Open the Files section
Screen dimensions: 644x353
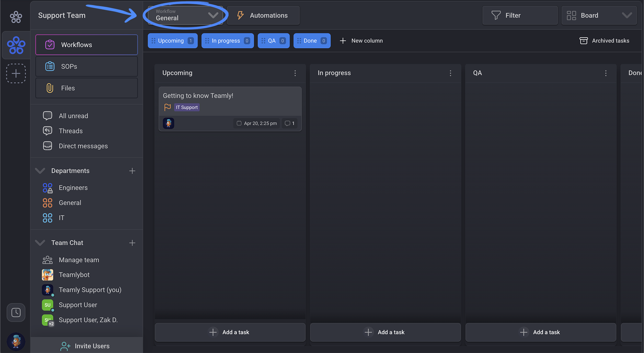(87, 88)
